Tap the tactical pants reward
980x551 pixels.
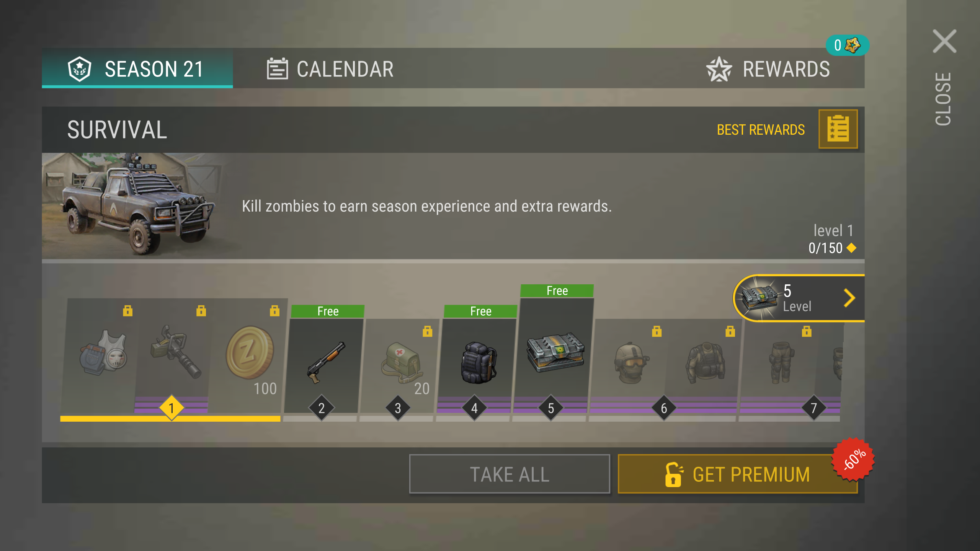(x=780, y=362)
